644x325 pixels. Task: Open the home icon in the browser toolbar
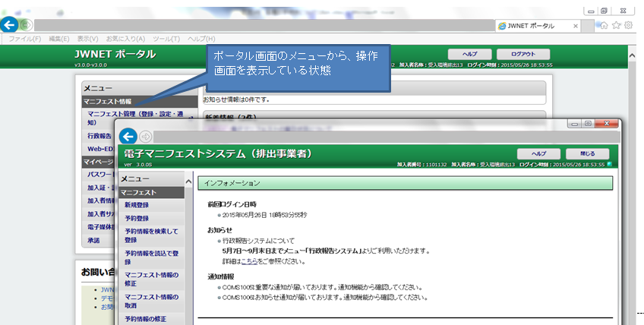pyautogui.click(x=603, y=26)
